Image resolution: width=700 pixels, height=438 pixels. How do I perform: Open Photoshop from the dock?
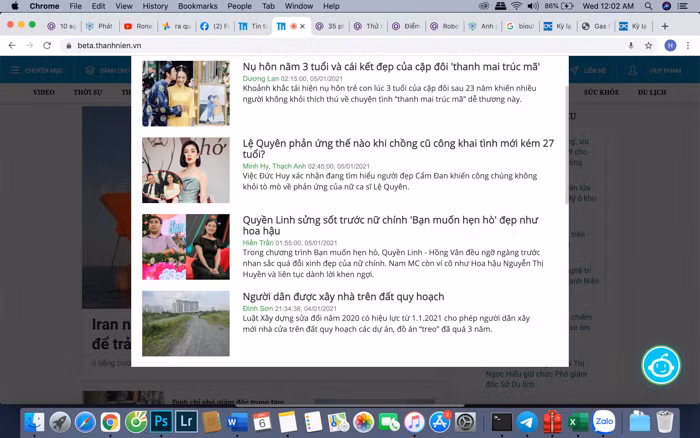161,422
